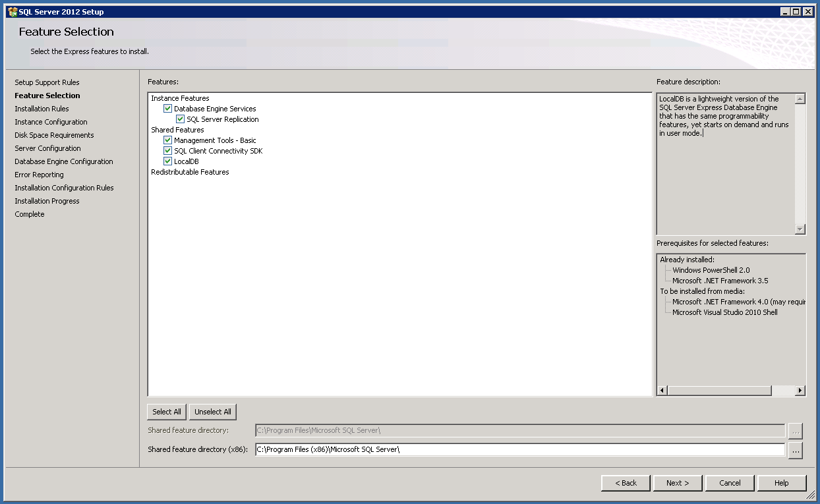The image size is (820, 504).
Task: Click the LocalDB feature description text
Action: coord(724,116)
